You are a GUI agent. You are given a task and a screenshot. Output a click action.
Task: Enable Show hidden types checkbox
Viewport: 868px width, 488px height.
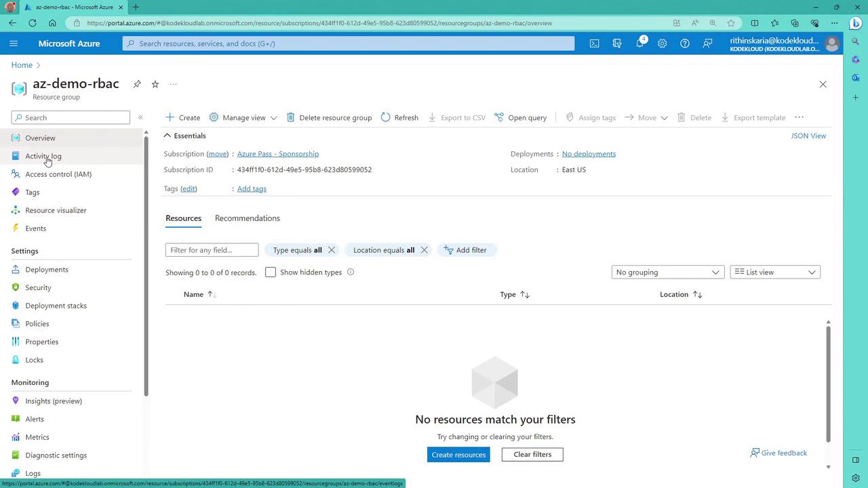click(x=271, y=272)
